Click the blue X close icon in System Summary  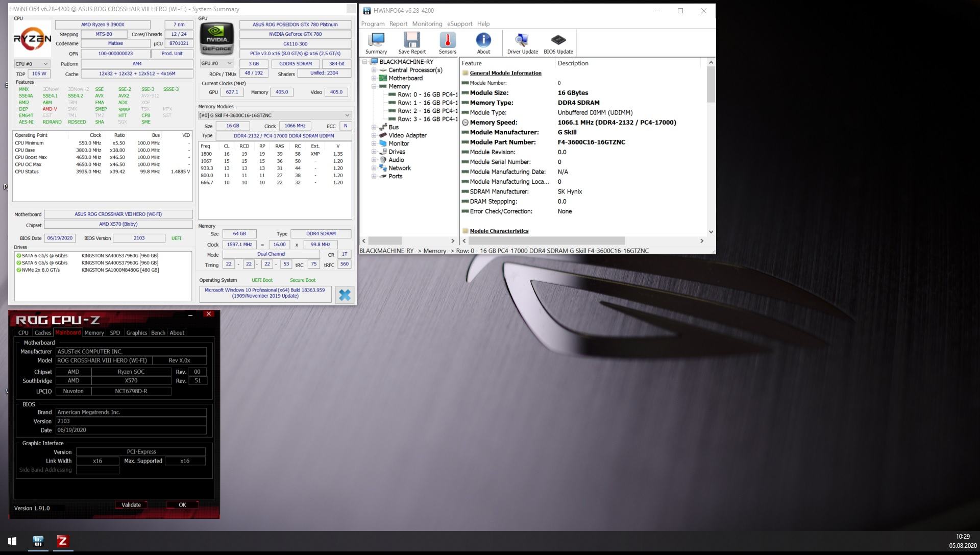[x=345, y=295]
